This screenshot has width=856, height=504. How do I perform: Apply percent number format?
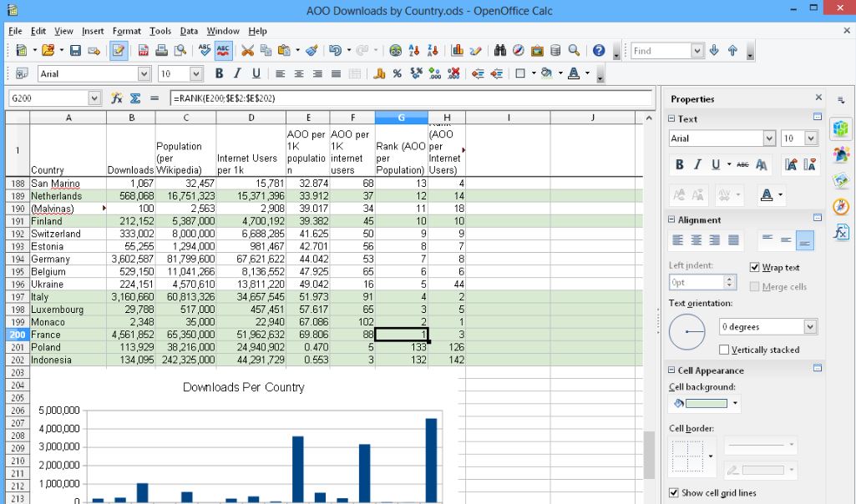398,73
